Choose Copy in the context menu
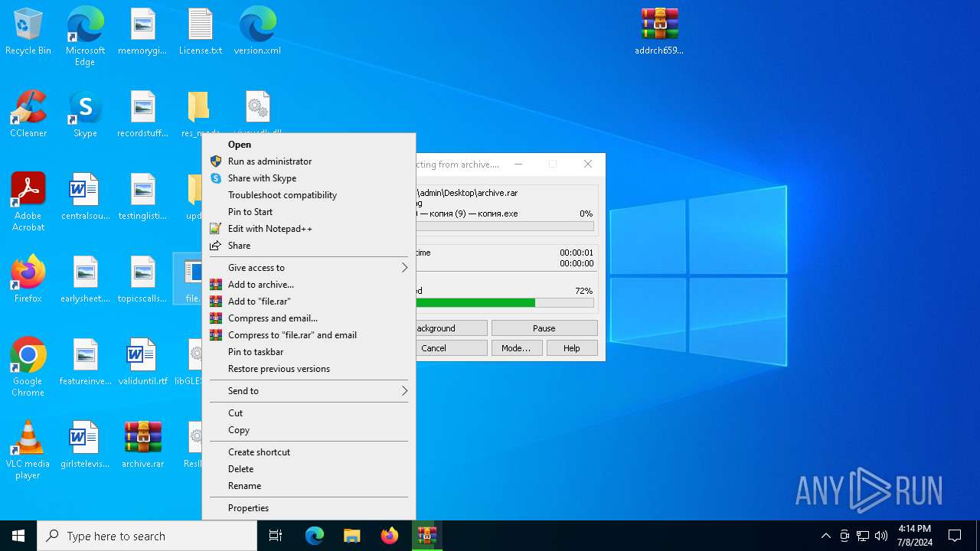The width and height of the screenshot is (980, 551). pyautogui.click(x=309, y=430)
